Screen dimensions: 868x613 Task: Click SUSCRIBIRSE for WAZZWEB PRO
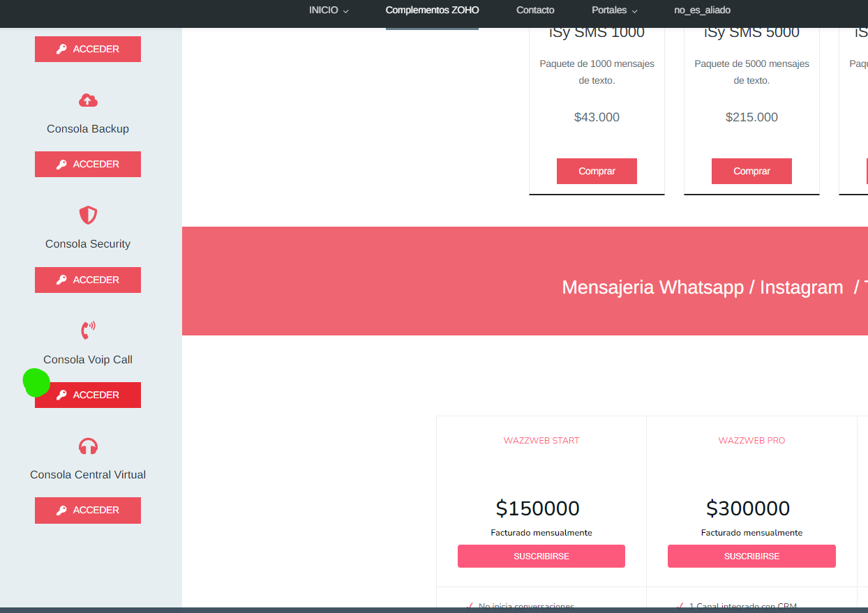pyautogui.click(x=751, y=557)
